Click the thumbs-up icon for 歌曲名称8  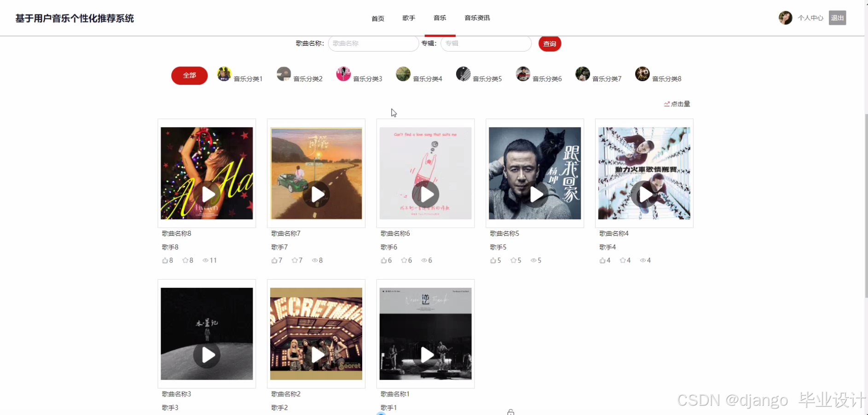click(x=165, y=260)
